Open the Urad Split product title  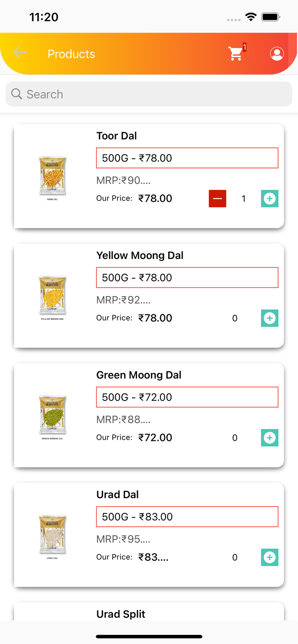point(121,614)
